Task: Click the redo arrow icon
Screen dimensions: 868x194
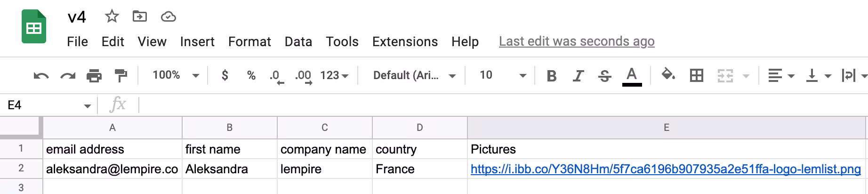Action: 68,75
